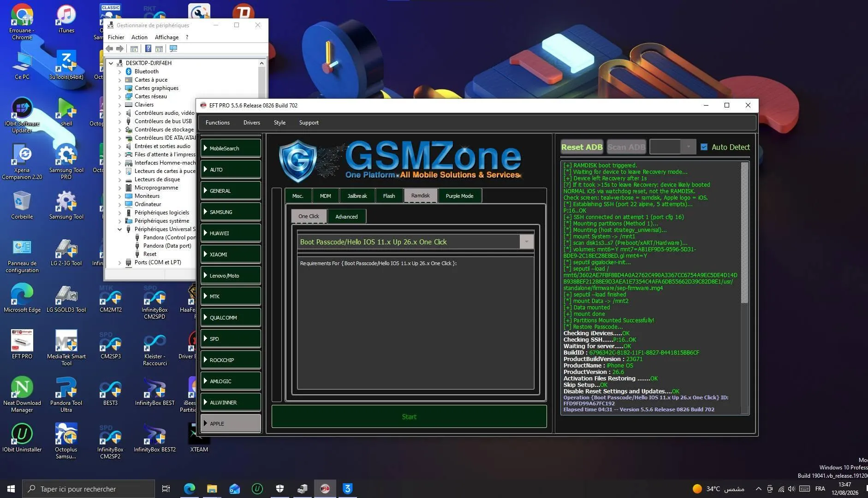Screen dimensions: 868x498
Task: Open Panneau de configuration icon
Action: pyautogui.click(x=22, y=255)
